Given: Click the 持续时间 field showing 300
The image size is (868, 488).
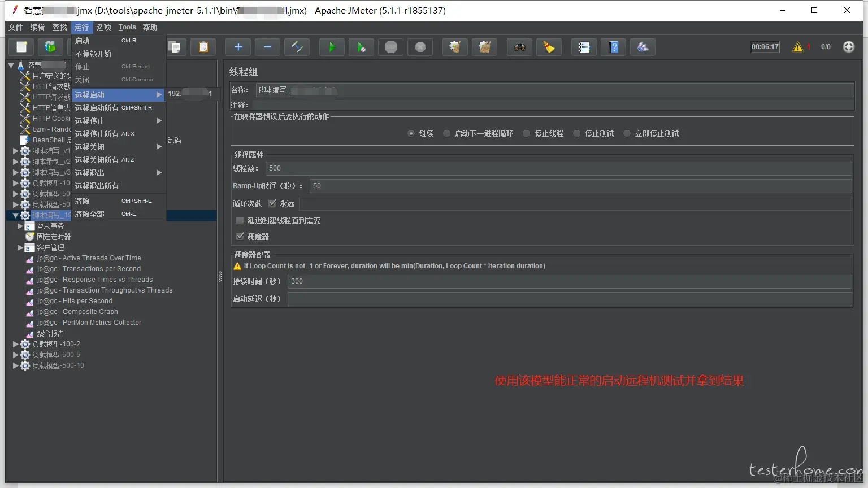Looking at the screenshot, I should 570,281.
